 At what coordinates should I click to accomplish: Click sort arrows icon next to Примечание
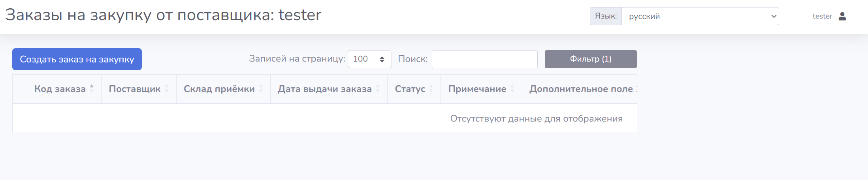point(512,88)
